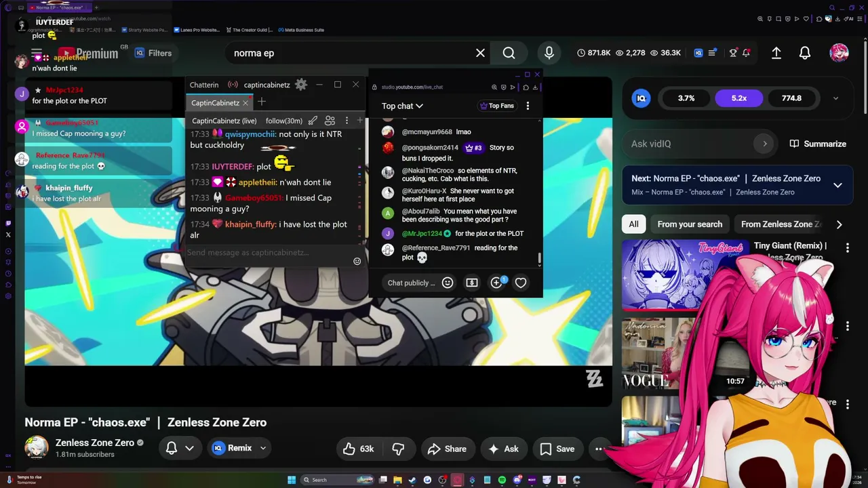The width and height of the screenshot is (868, 488).
Task: Open Chatterino moderation sword icon
Action: (x=313, y=121)
